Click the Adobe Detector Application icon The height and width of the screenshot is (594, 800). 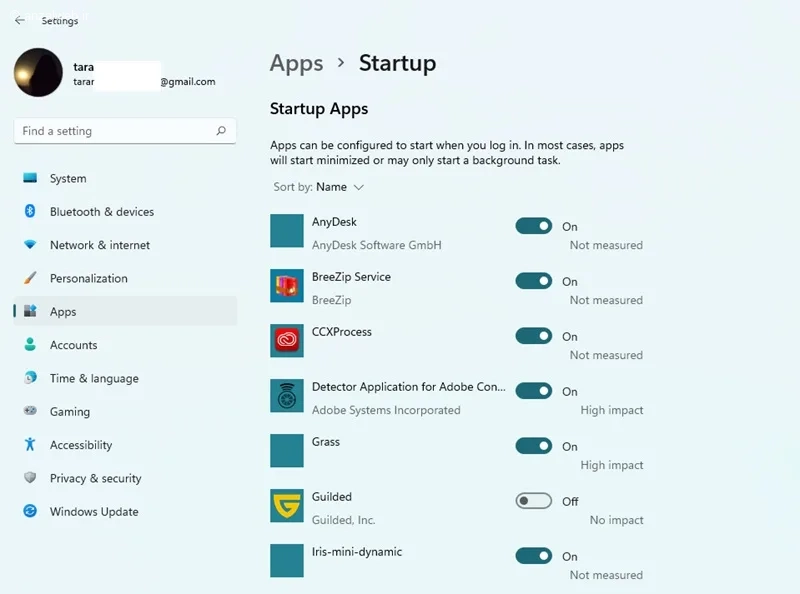coord(287,396)
